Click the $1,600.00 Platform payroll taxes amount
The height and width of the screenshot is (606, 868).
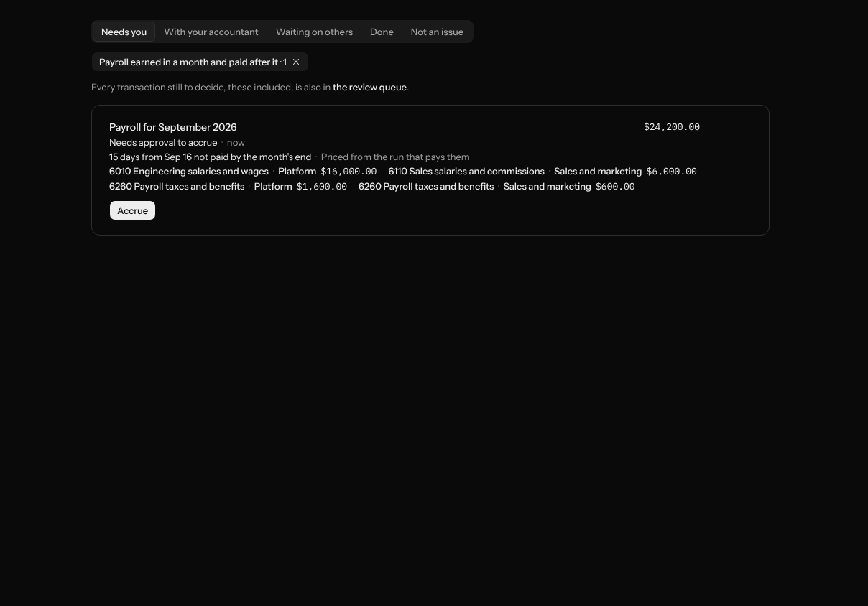(322, 187)
